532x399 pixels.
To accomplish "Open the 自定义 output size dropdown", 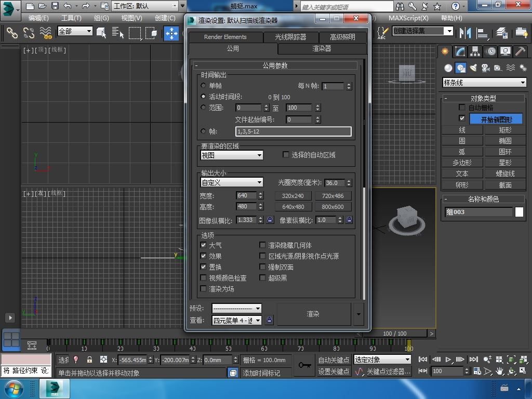I will (x=232, y=182).
